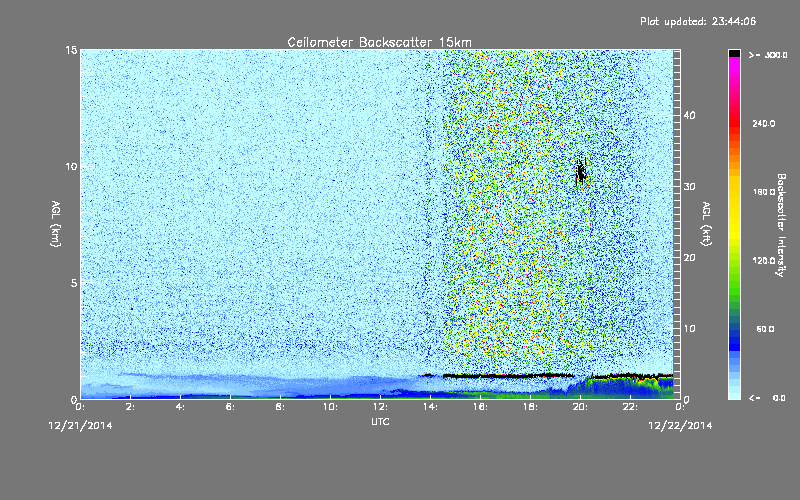Click the '12:' hour tick label
This screenshot has height=500, width=800.
coord(380,407)
